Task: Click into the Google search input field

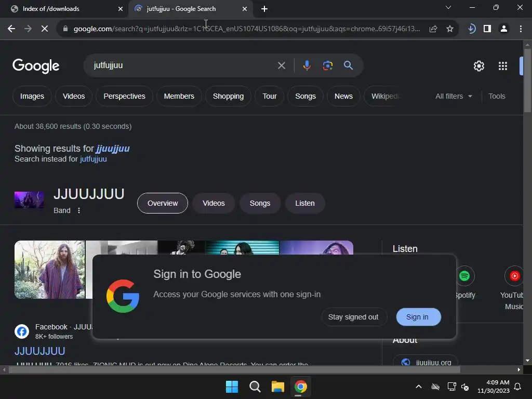Action: click(183, 65)
